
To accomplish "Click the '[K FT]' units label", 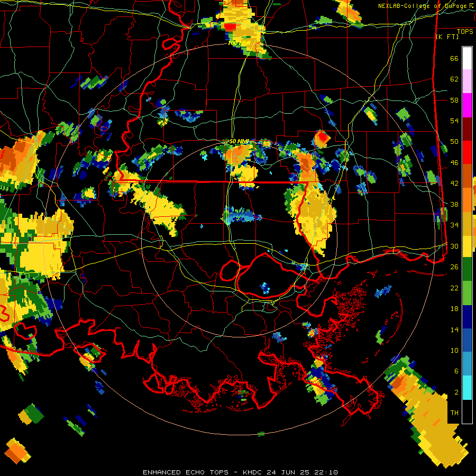I will click(x=447, y=36).
